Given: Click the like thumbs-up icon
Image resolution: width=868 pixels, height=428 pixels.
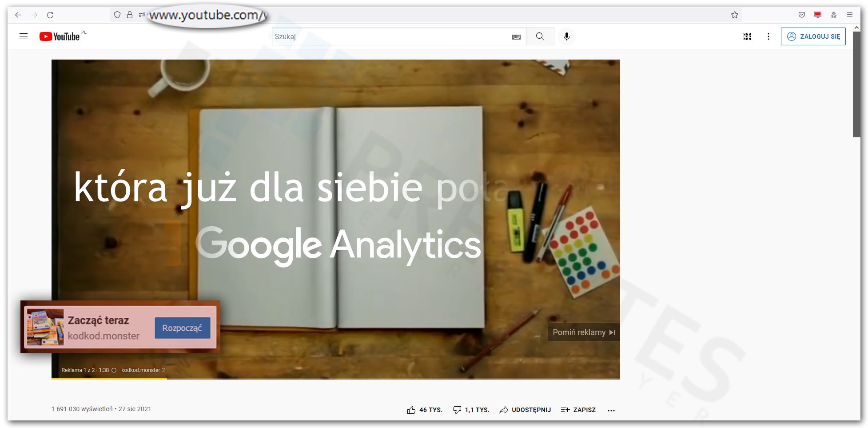Looking at the screenshot, I should coord(410,410).
